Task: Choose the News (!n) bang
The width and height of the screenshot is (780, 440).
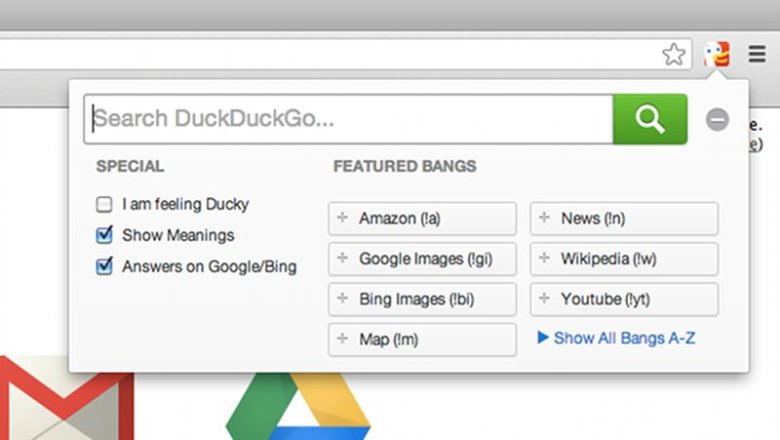Action: click(x=624, y=218)
